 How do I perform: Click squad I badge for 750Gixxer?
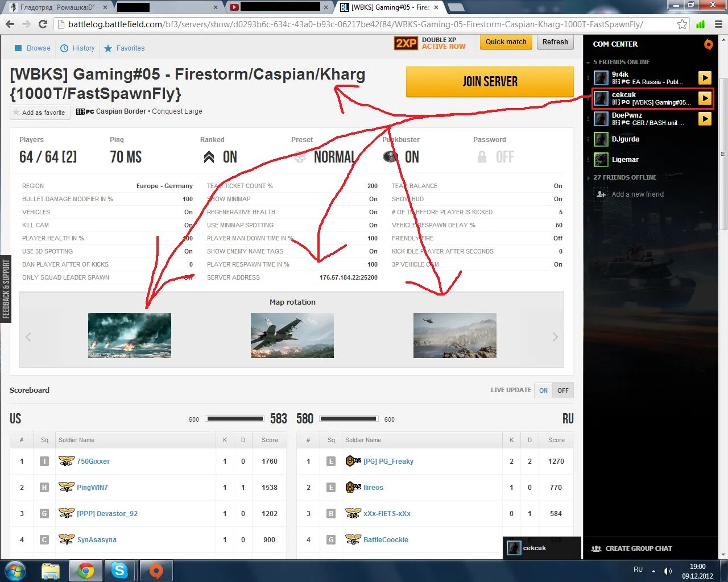(x=44, y=462)
